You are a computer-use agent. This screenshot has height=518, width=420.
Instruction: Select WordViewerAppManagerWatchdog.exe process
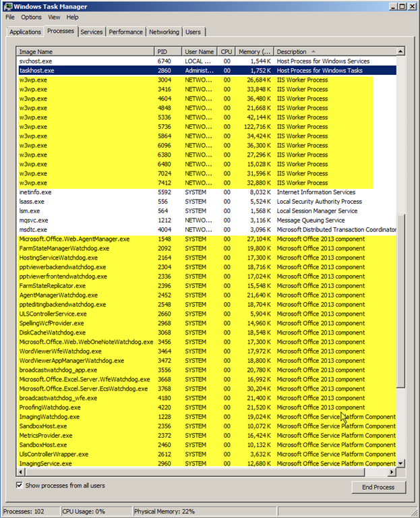point(207,361)
